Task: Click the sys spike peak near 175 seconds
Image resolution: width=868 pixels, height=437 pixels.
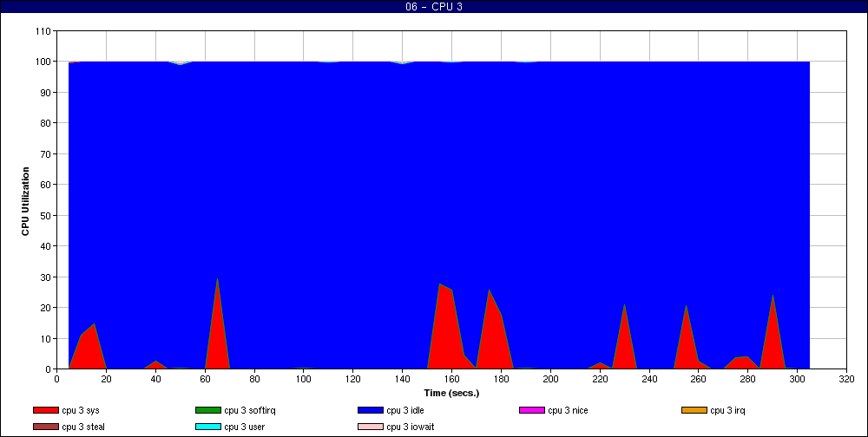Action: pos(489,290)
